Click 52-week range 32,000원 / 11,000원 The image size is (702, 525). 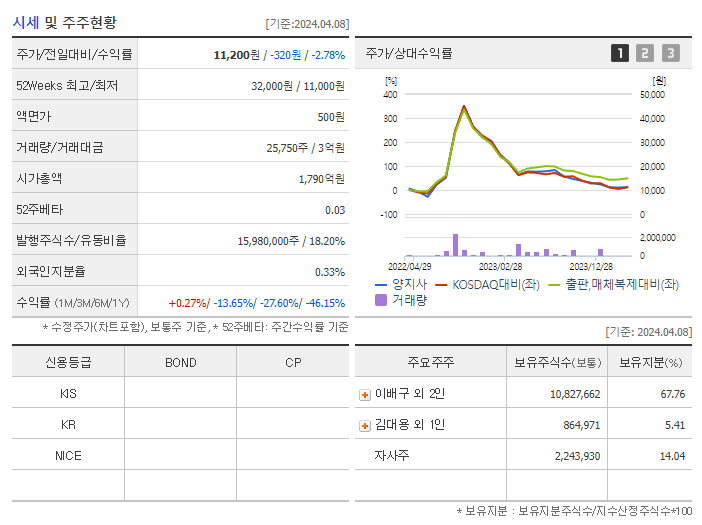pos(298,86)
